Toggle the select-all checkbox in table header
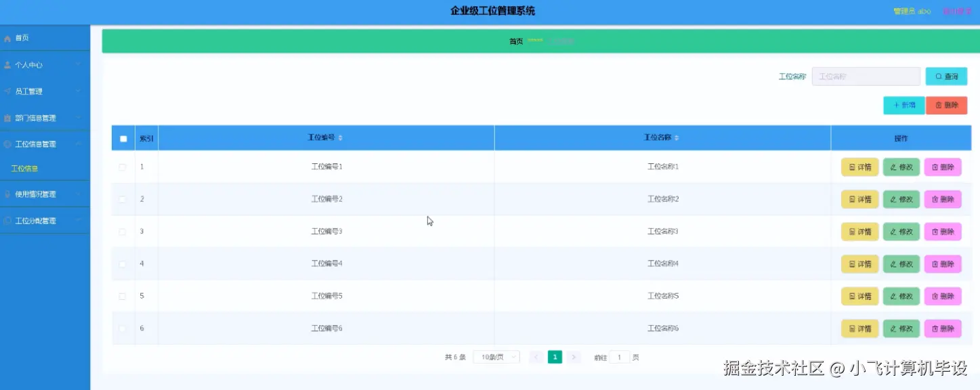The image size is (980, 390). [123, 138]
